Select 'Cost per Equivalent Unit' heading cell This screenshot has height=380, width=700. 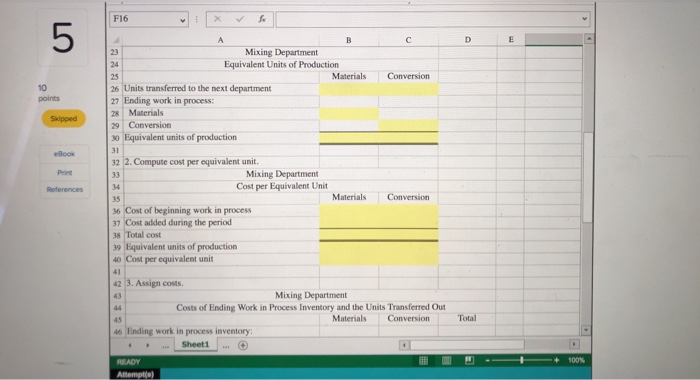tap(282, 186)
